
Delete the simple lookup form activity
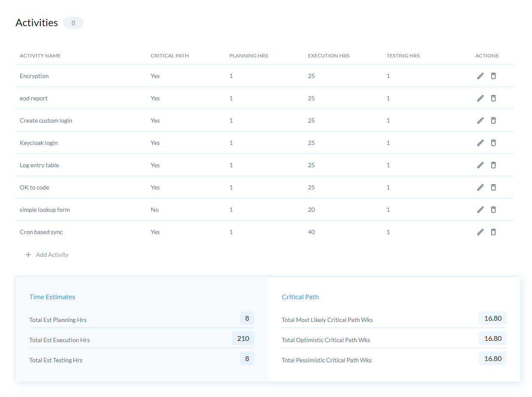[493, 210]
